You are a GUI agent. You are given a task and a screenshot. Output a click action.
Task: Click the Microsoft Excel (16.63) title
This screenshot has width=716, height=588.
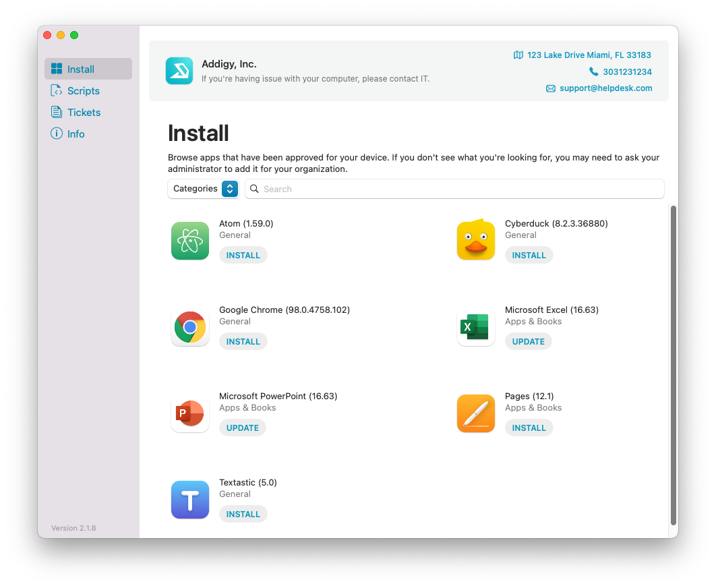point(551,310)
